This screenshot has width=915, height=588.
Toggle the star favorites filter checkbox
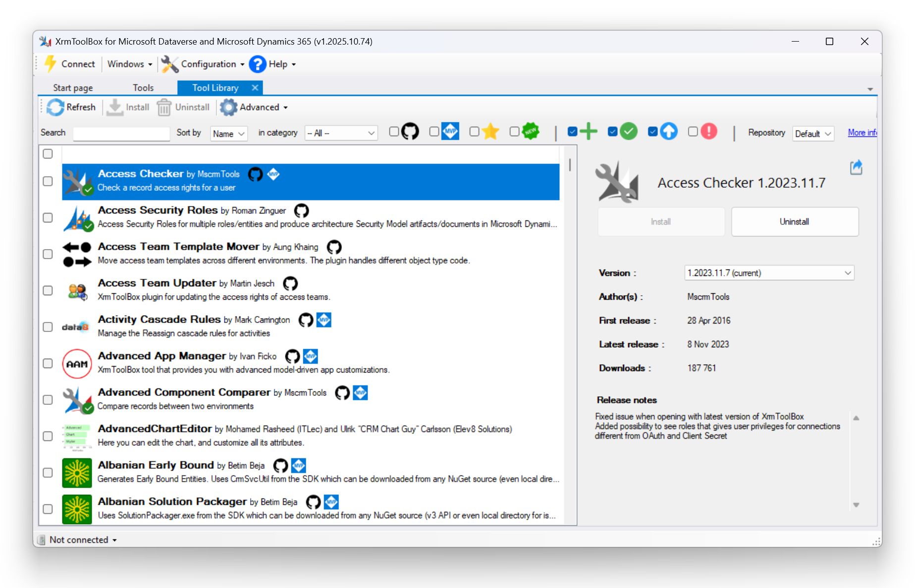pos(475,131)
